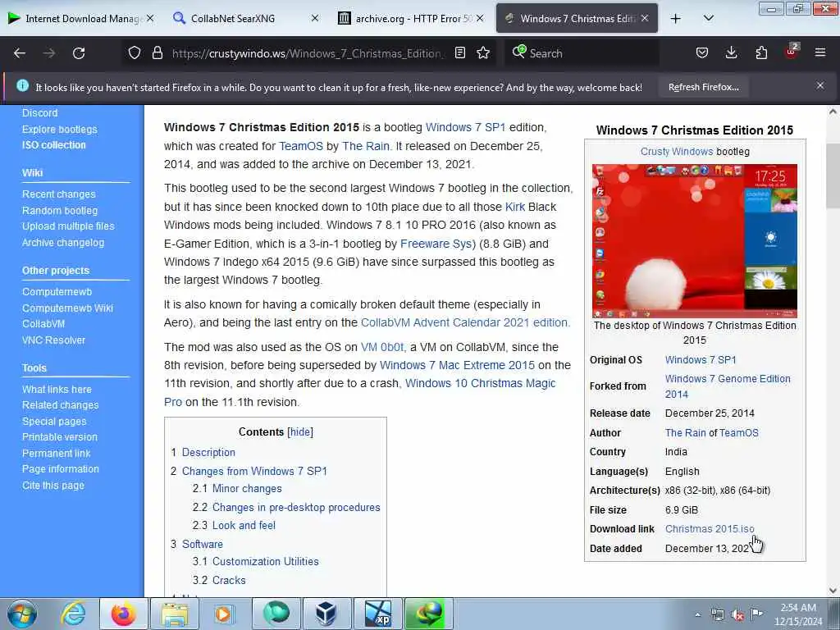Open the Windows Start menu
The image size is (840, 630).
22,614
